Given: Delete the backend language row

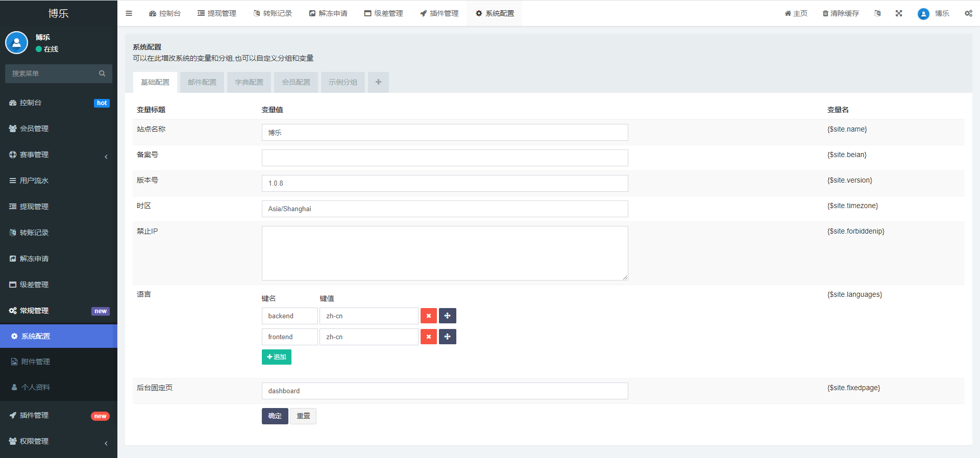Looking at the screenshot, I should (x=429, y=316).
